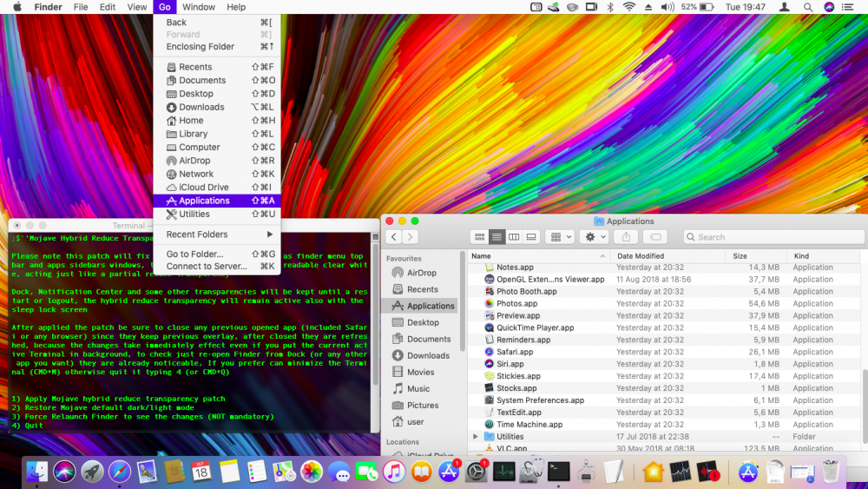Choose Applications in the Go menu
Image resolution: width=868 pixels, height=489 pixels.
217,201
